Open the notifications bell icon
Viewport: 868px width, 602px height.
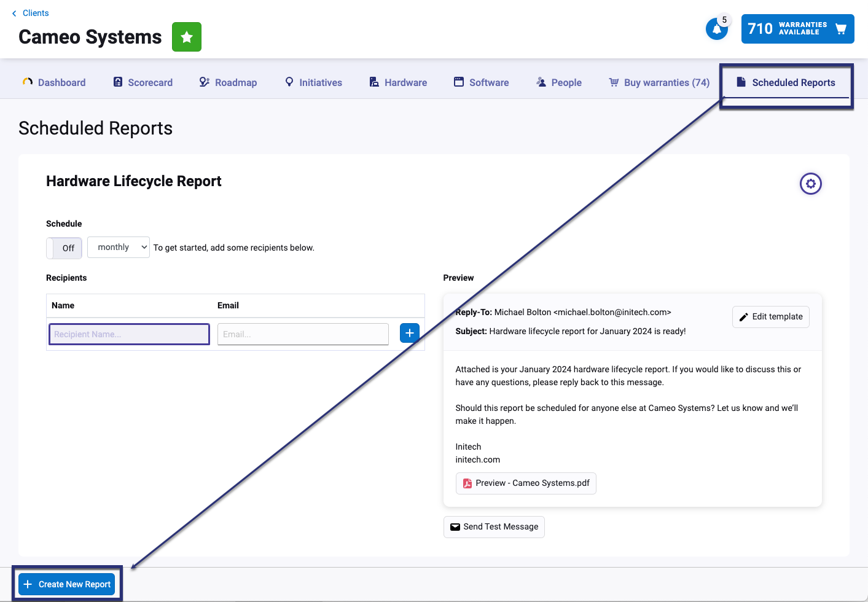717,28
